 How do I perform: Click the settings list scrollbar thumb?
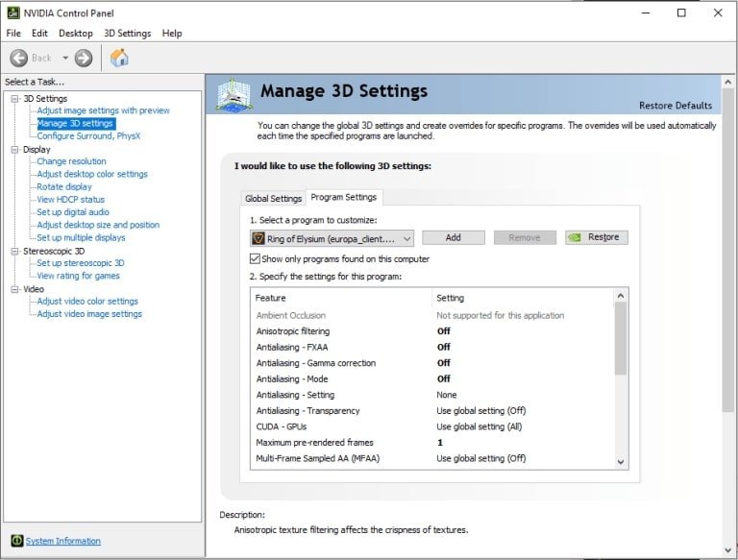(621, 338)
